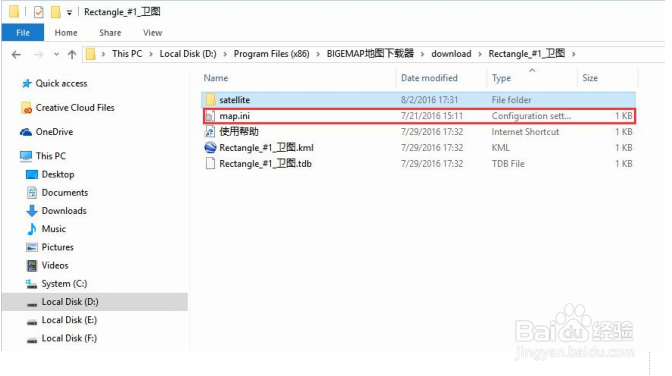Click the 7/21/2016 15:11 date cell

(x=432, y=116)
